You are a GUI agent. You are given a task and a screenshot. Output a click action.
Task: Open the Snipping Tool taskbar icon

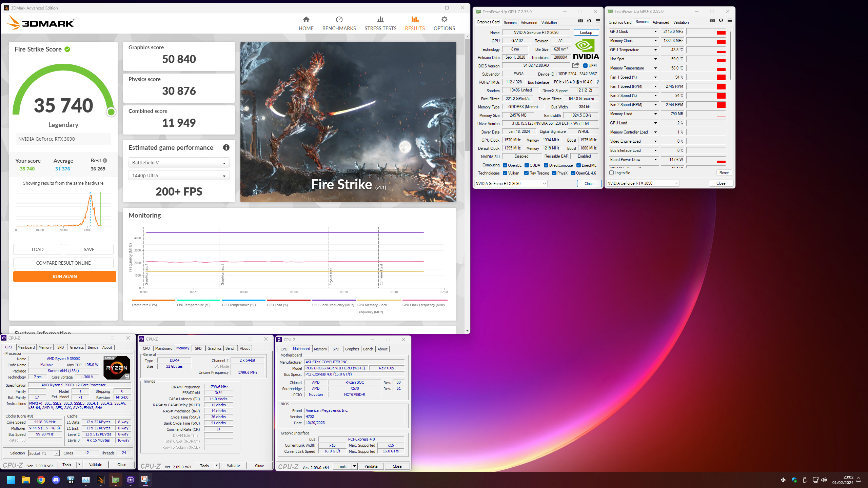point(145,480)
